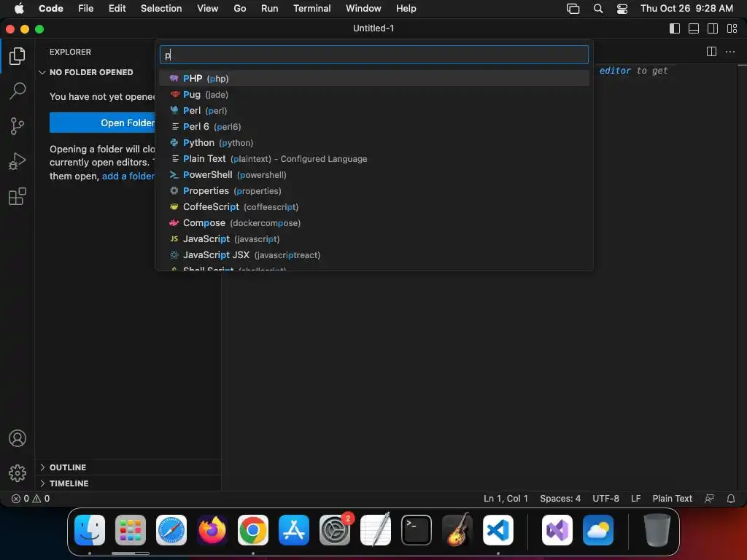Toggle primary side bar layout icon
The width and height of the screenshot is (747, 560).
(x=675, y=28)
